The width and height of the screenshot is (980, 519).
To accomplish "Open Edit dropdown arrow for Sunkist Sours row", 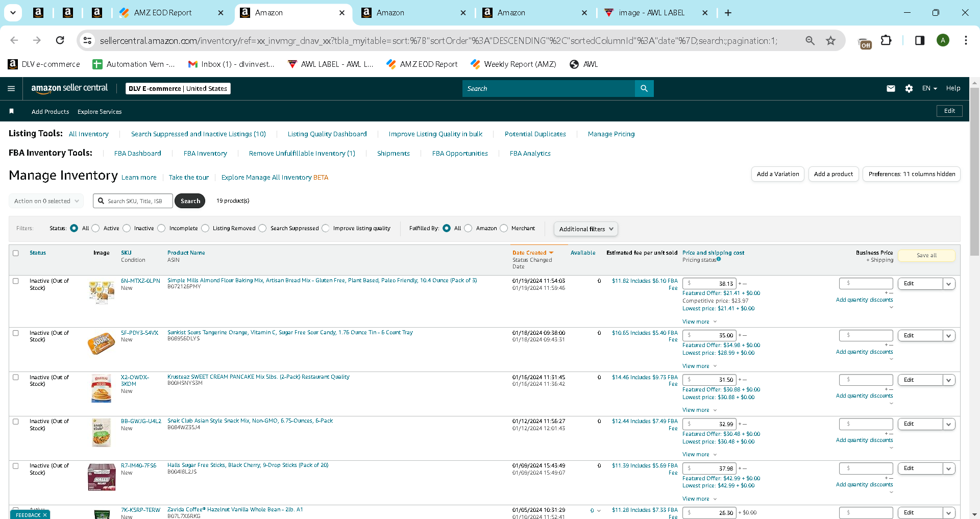I will (949, 336).
